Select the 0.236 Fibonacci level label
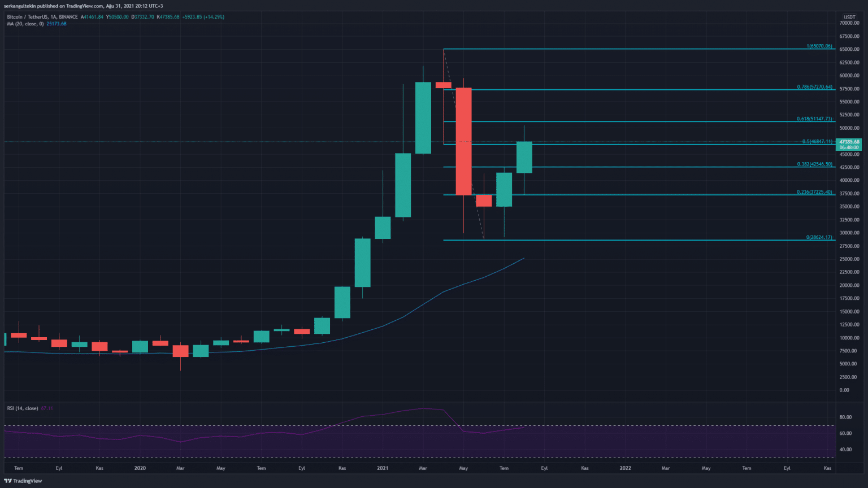 tap(814, 192)
